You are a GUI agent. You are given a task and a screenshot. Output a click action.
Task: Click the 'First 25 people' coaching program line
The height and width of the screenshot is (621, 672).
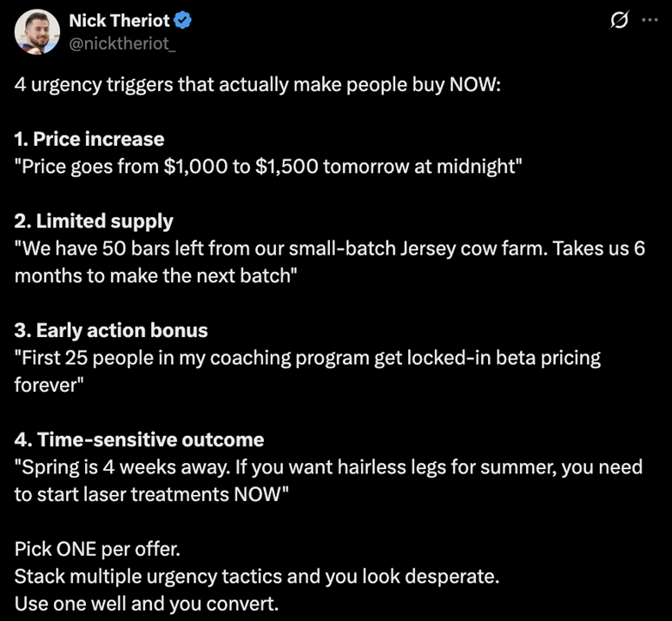pyautogui.click(x=307, y=358)
